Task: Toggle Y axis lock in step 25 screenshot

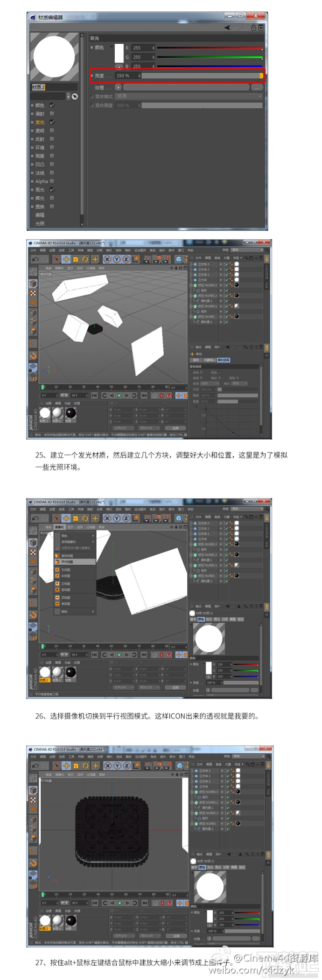Action: click(x=117, y=260)
